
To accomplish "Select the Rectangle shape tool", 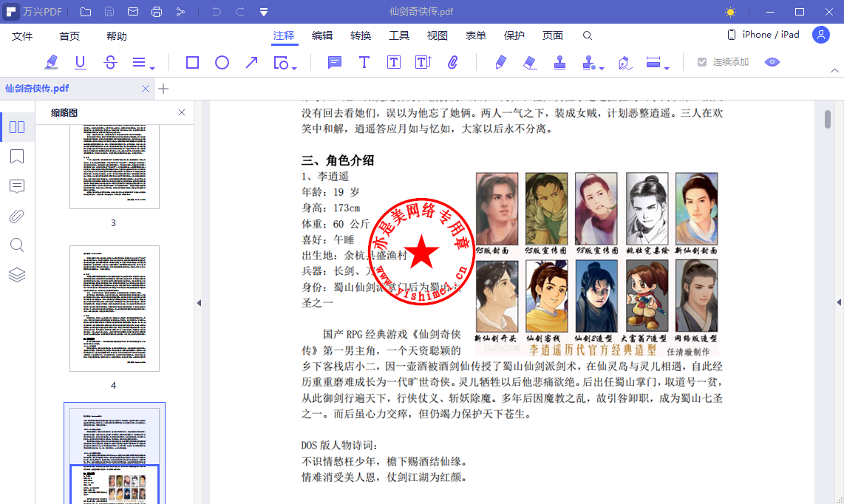I will click(x=192, y=63).
